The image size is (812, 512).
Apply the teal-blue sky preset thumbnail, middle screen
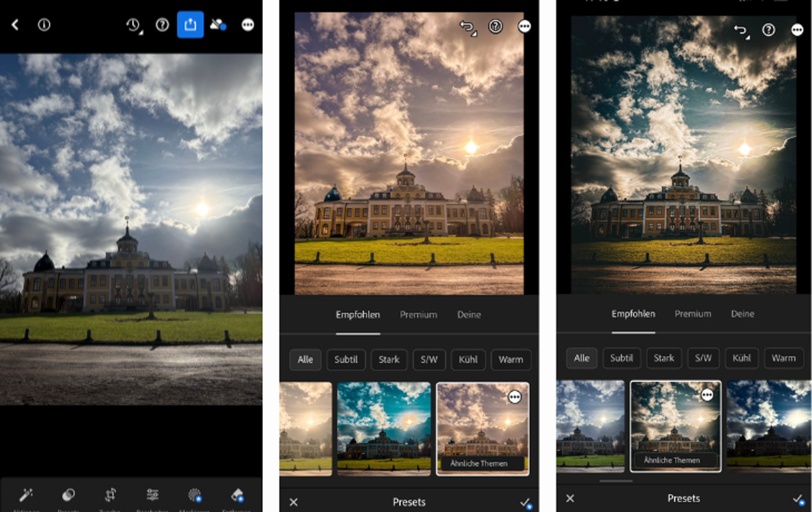coord(384,429)
